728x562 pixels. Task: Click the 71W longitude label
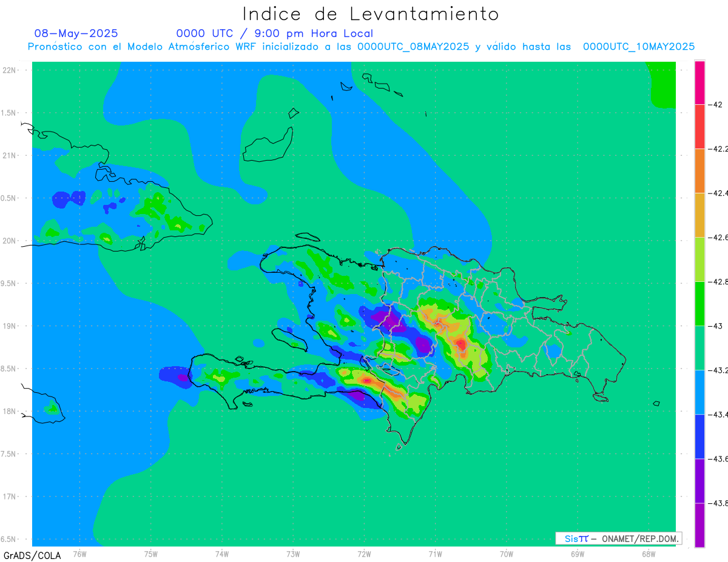point(435,553)
